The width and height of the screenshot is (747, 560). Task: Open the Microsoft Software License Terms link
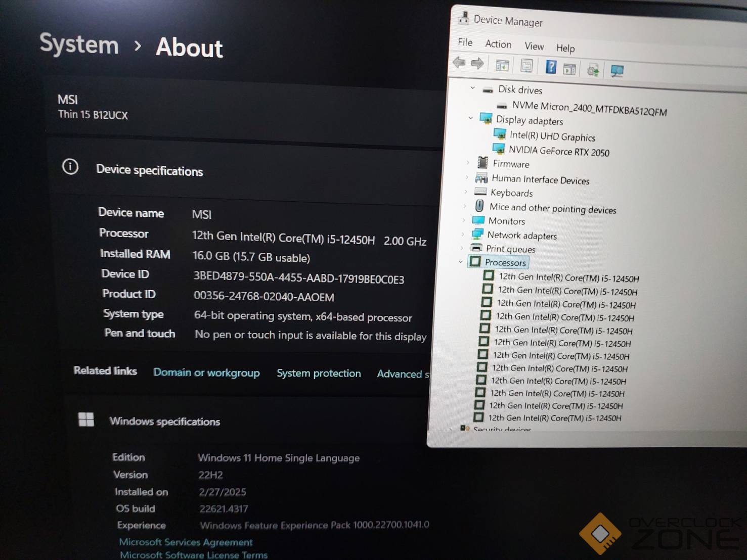[193, 555]
